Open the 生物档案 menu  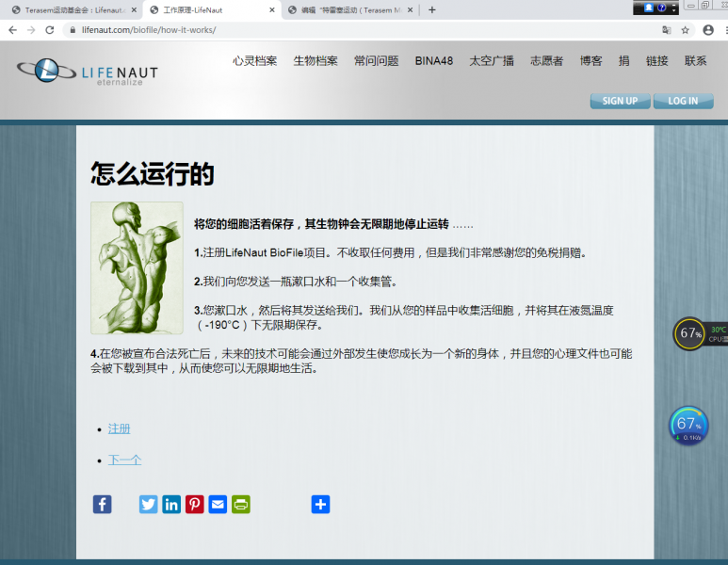tap(315, 61)
